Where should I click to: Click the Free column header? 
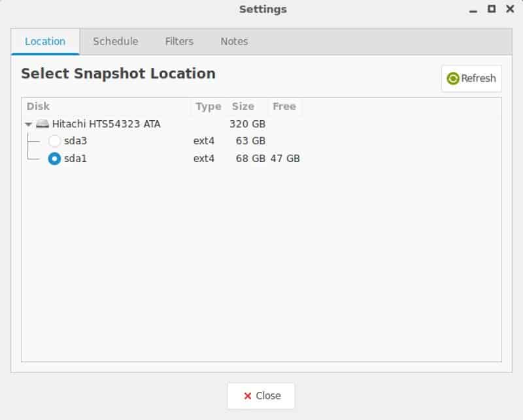[284, 106]
